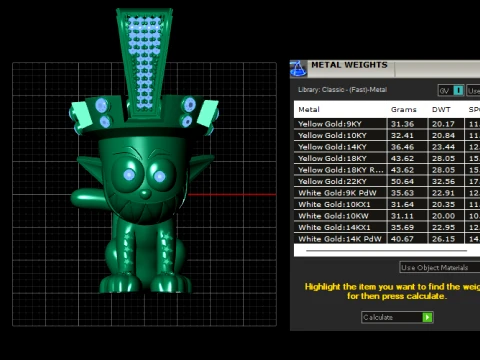Select the Yellow Gold:14KY row
The height and width of the screenshot is (360, 480).
387,147
